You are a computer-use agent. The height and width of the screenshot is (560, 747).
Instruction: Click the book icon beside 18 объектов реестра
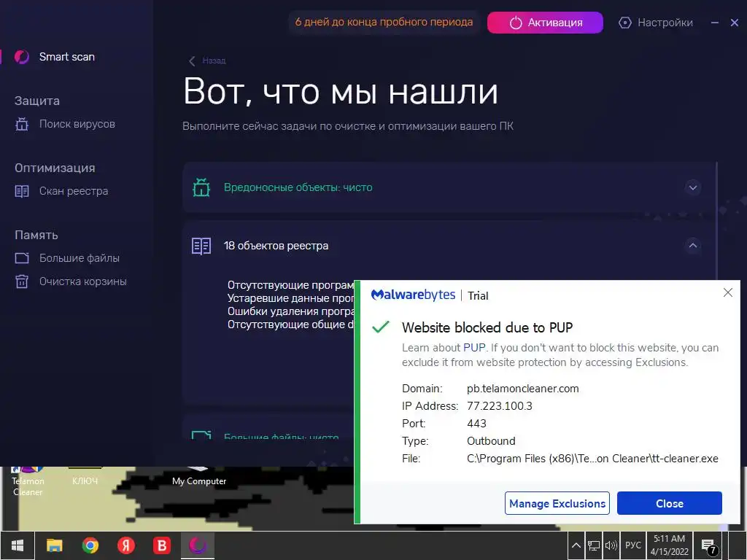pos(201,246)
